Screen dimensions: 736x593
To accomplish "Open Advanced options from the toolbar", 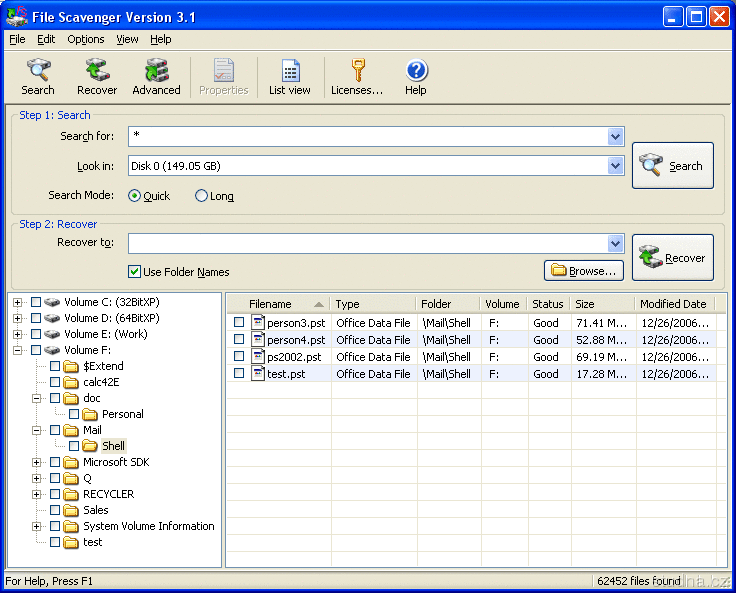I will coord(156,71).
